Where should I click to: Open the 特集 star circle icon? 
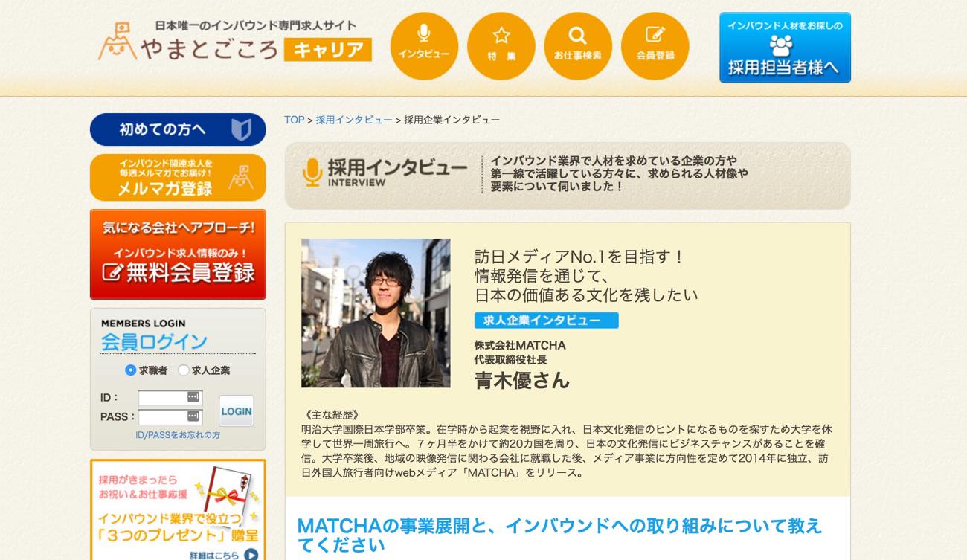point(501,46)
